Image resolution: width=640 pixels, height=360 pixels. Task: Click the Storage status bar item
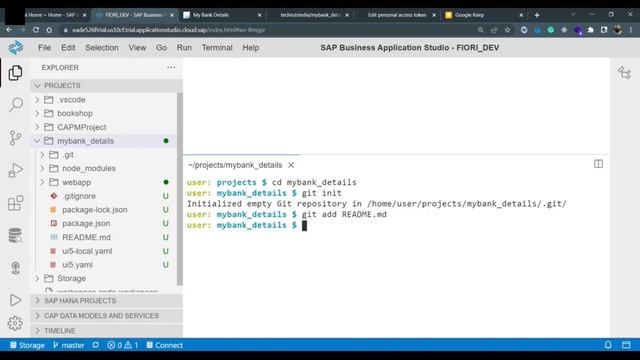[x=27, y=345]
